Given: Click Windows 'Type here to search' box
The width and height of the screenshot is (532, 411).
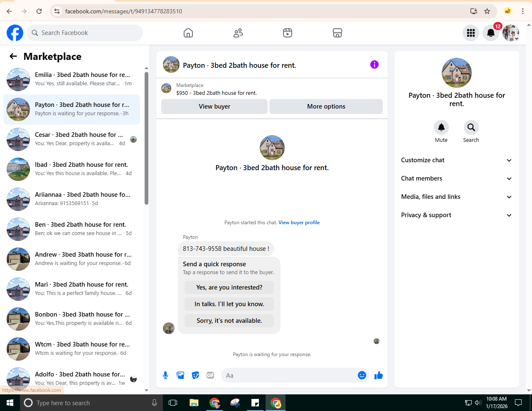Looking at the screenshot, I should (91, 403).
